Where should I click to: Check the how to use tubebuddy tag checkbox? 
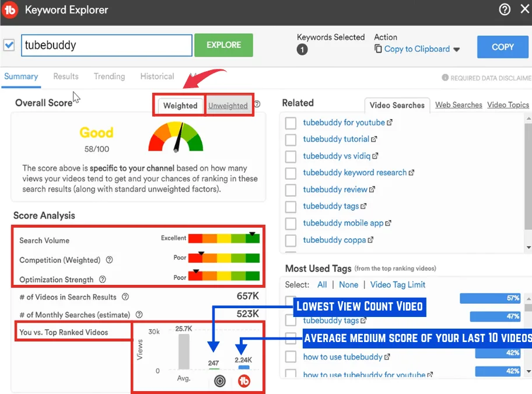[x=290, y=357]
